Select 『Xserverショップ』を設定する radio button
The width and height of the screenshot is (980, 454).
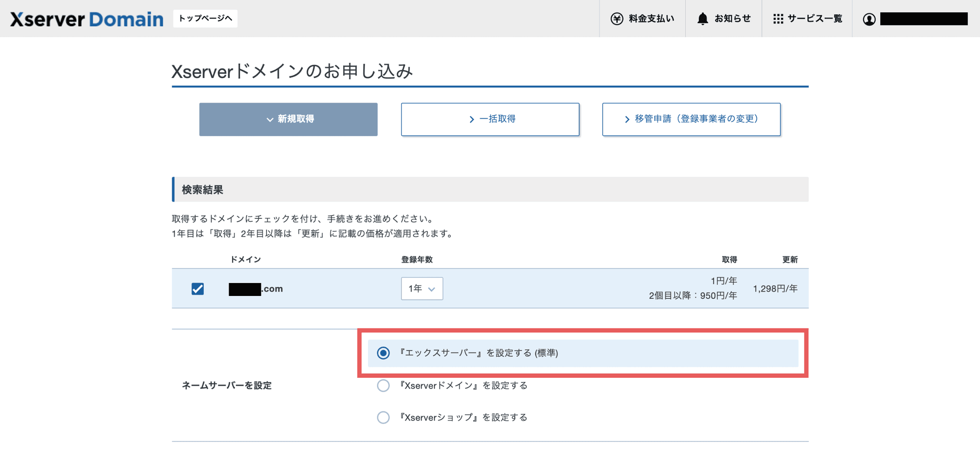(x=383, y=418)
